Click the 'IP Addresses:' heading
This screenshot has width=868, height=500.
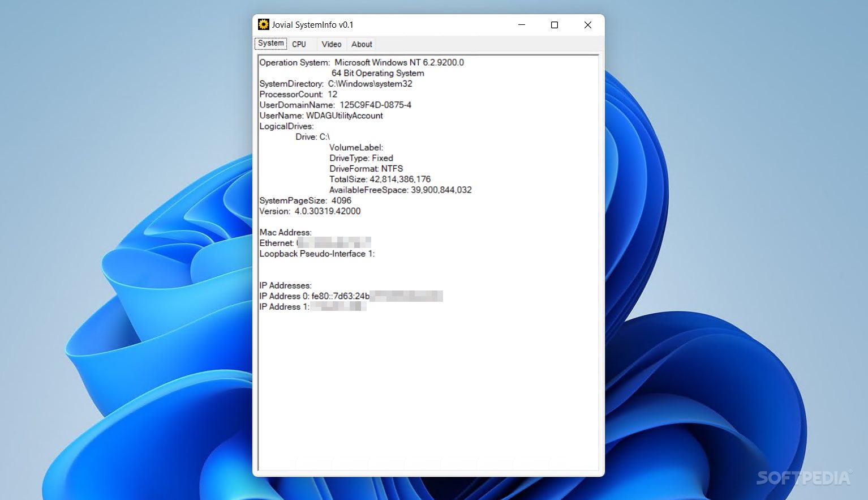[285, 285]
